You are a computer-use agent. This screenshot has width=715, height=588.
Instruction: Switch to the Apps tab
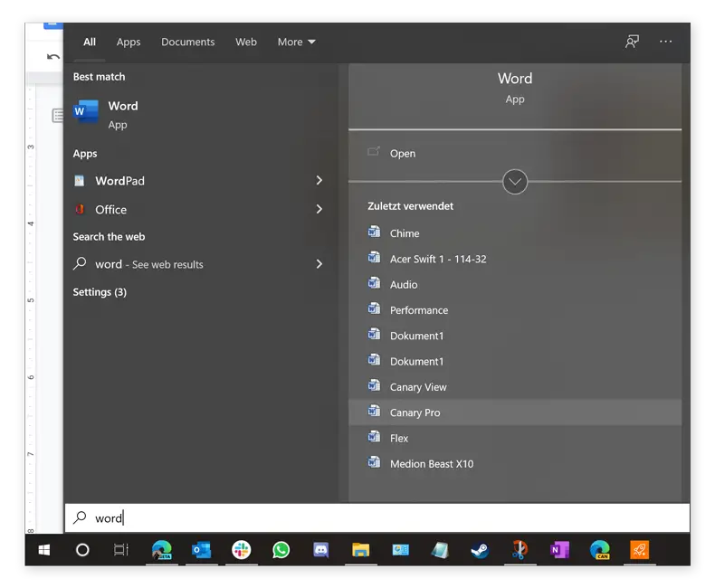129,42
